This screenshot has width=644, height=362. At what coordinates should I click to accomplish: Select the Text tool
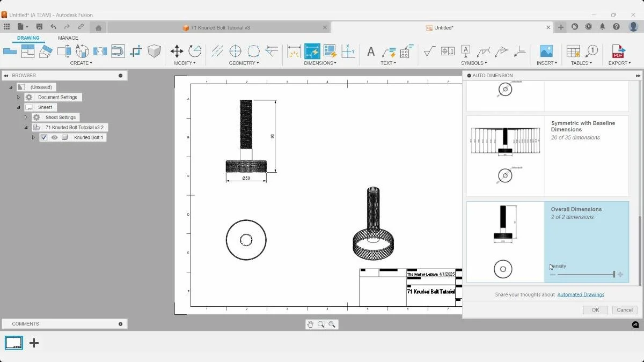370,51
